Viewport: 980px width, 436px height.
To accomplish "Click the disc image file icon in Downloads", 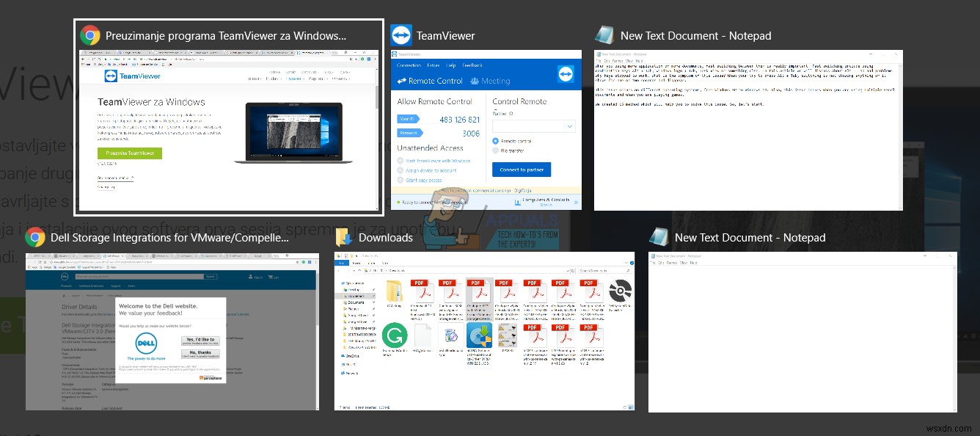I will (621, 291).
